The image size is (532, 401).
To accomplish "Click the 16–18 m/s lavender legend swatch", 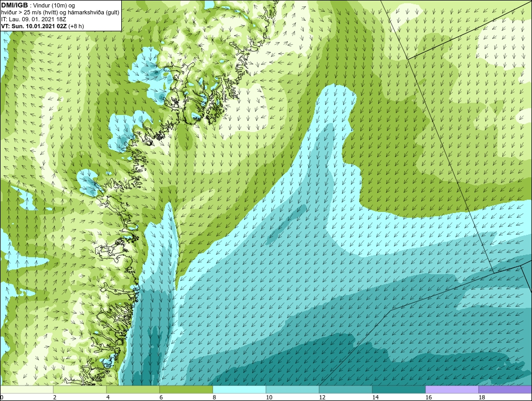I will coord(452,389).
